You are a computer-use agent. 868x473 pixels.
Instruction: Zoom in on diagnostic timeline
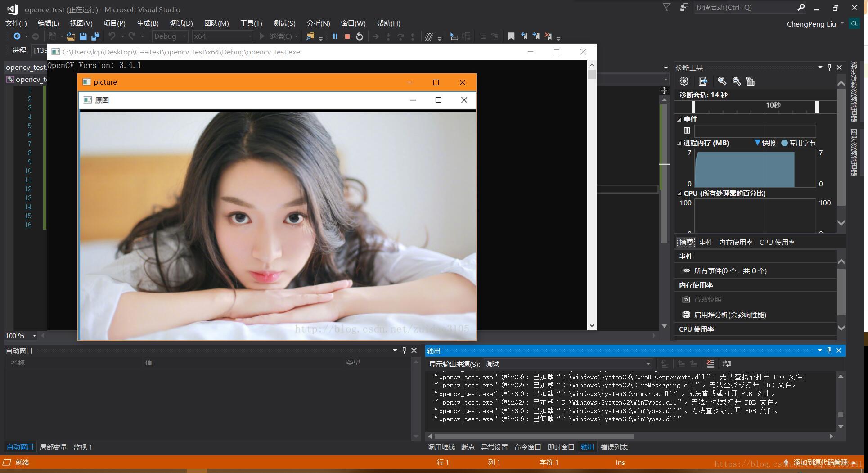click(x=722, y=81)
